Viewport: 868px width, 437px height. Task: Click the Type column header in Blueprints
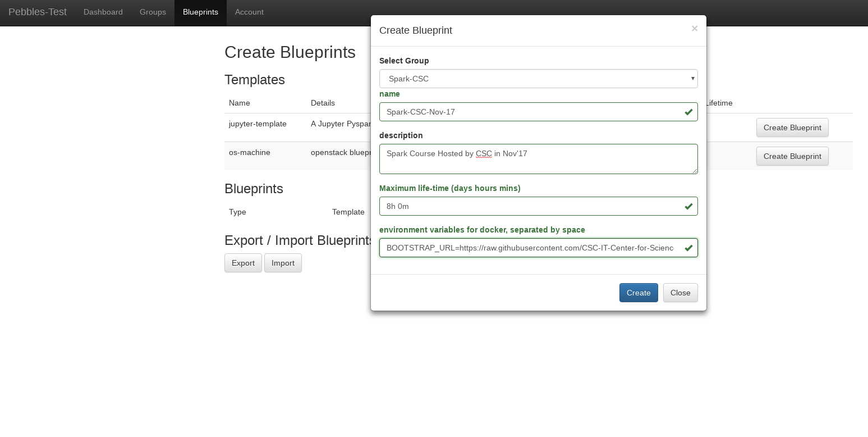pos(237,212)
